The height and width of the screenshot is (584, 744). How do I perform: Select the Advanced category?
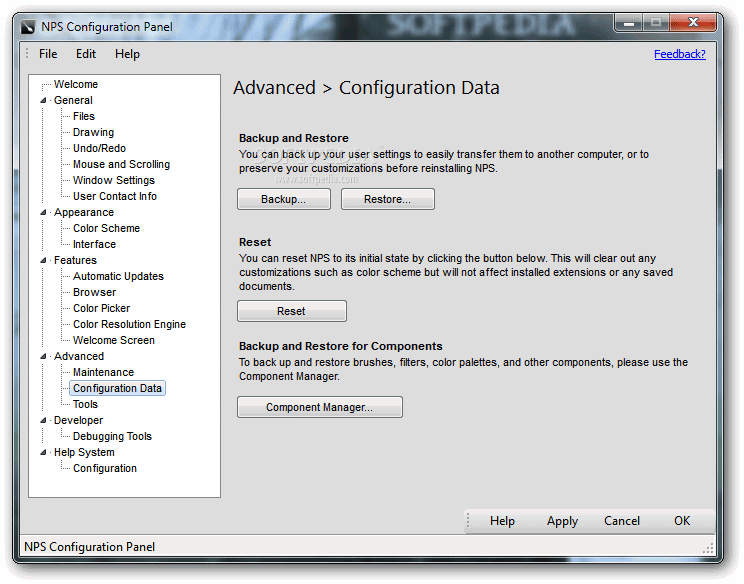79,356
